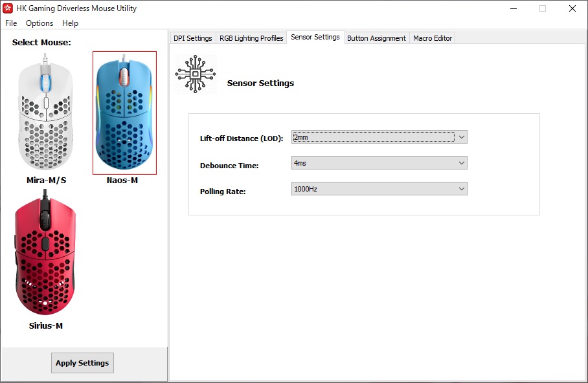
Task: Open the Debounce Time dropdown
Action: [x=379, y=163]
